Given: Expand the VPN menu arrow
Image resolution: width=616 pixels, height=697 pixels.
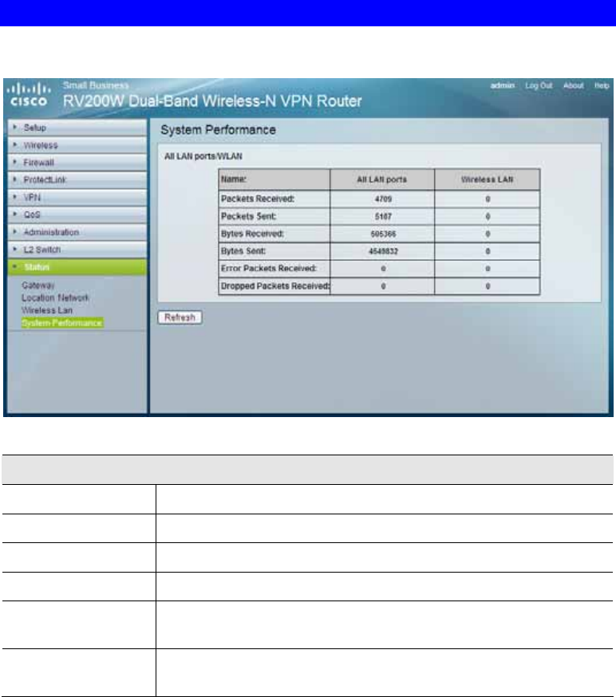Looking at the screenshot, I should coord(15,197).
